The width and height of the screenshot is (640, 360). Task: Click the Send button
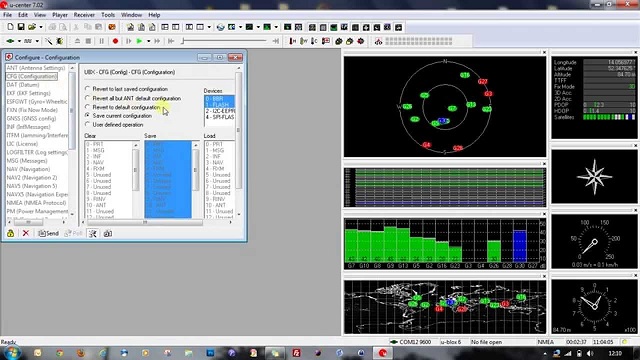coord(48,233)
